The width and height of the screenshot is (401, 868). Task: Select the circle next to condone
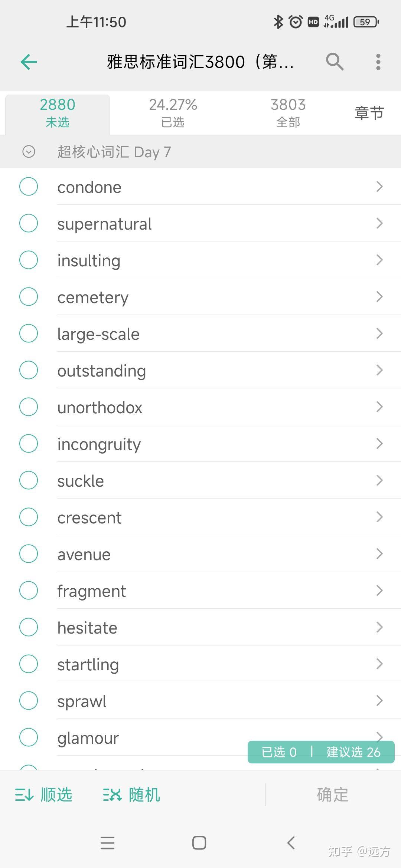(29, 187)
